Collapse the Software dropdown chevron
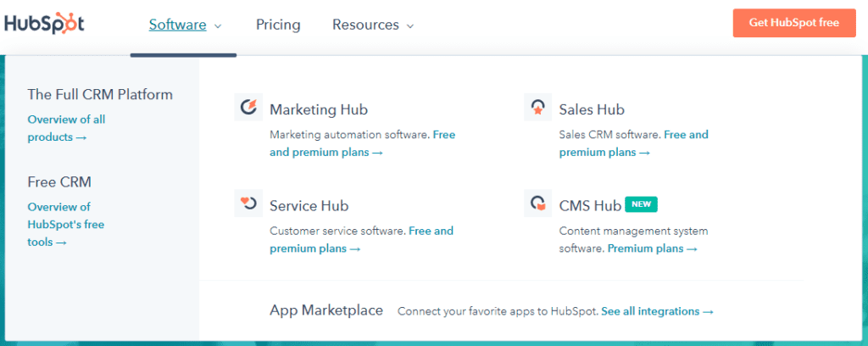Screen dimensions: 868x346 (x=218, y=26)
